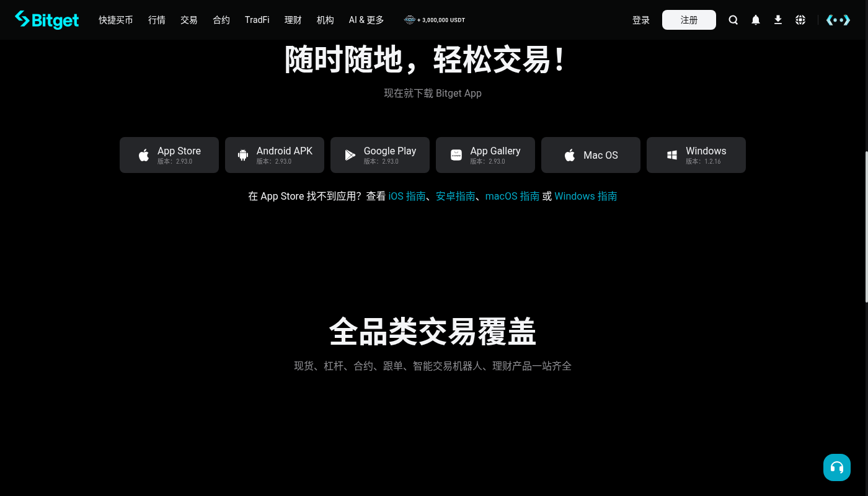
Task: Open customer support headset chat
Action: coord(837,467)
